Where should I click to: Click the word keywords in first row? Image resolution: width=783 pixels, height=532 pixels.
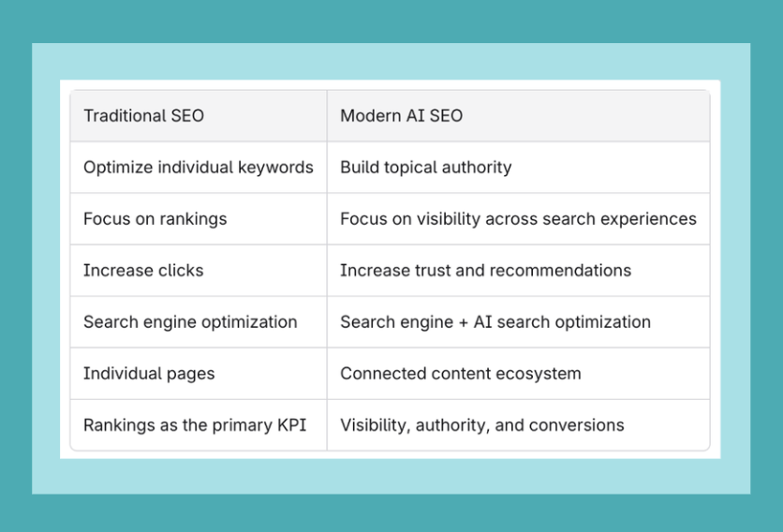(275, 168)
